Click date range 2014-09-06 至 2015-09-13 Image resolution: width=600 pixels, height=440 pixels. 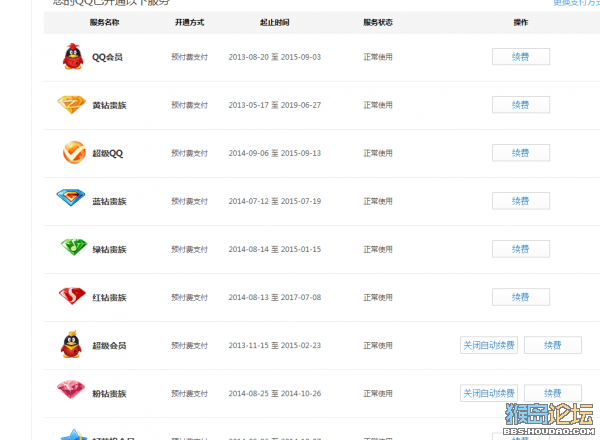click(275, 153)
